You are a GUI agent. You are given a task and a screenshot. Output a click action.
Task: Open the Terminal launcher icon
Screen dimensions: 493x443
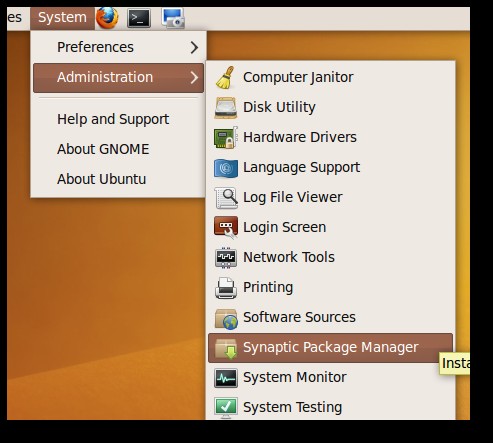139,18
